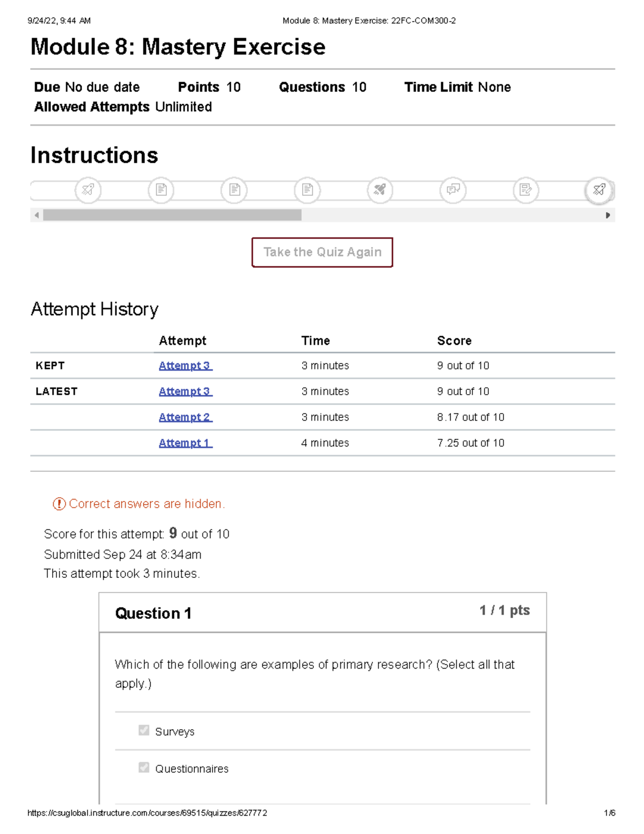Click the filled rocket launch icon
The image size is (644, 834).
[380, 190]
